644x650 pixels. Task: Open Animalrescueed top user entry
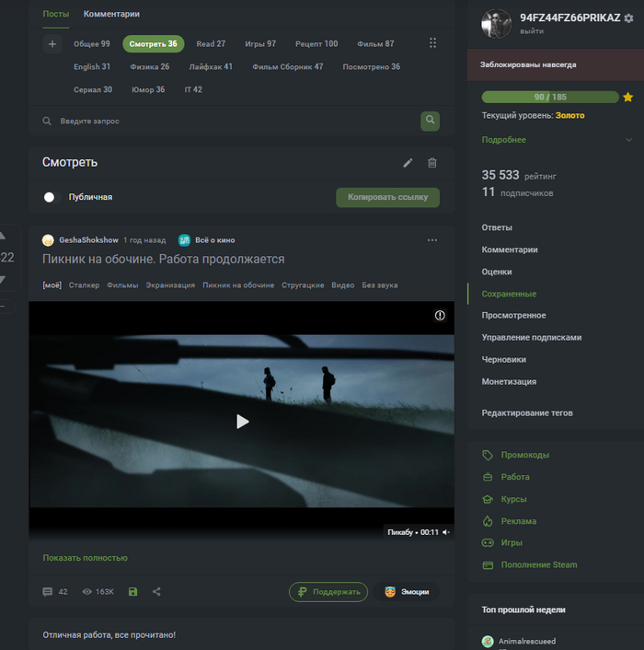pyautogui.click(x=527, y=642)
